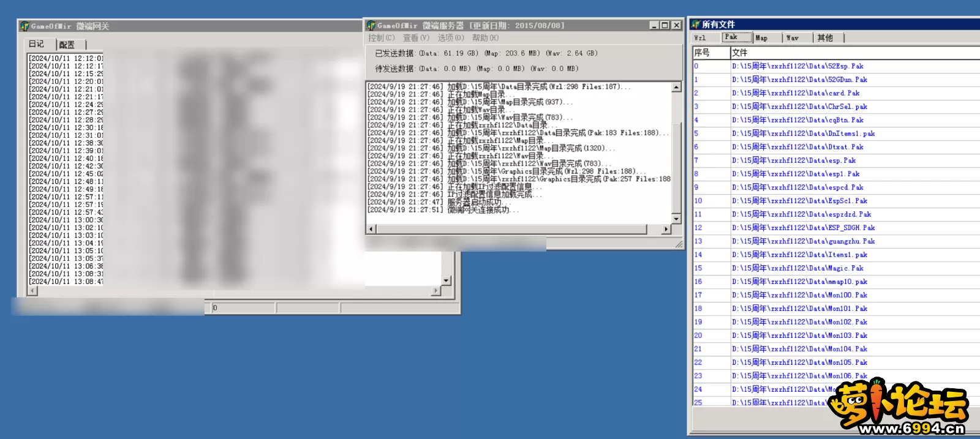Viewport: 980px width, 439px height.
Task: Select file row Mon101.Pak
Action: point(836,309)
